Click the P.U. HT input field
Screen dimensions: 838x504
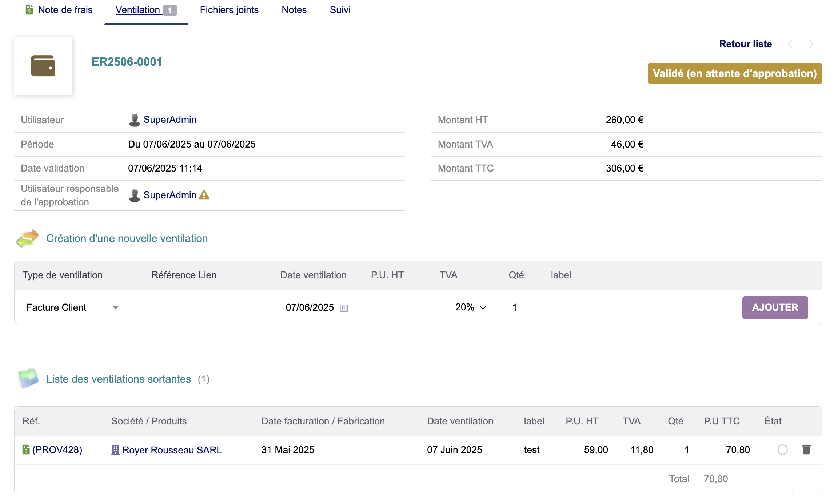click(395, 307)
